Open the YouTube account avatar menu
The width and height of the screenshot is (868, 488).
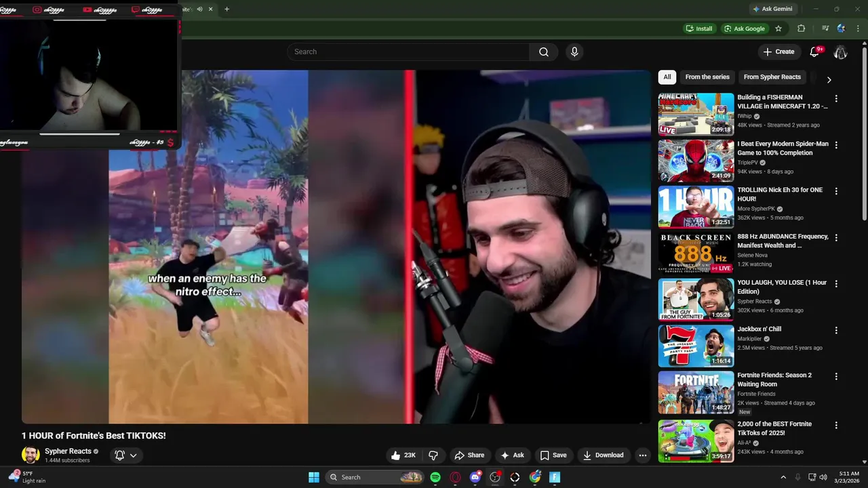click(840, 52)
